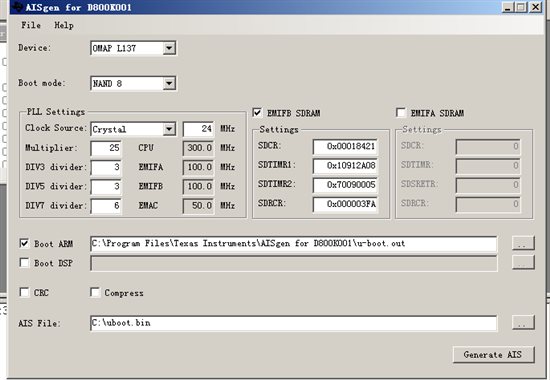Click the Generate AIS button
The image size is (550, 380).
(493, 355)
